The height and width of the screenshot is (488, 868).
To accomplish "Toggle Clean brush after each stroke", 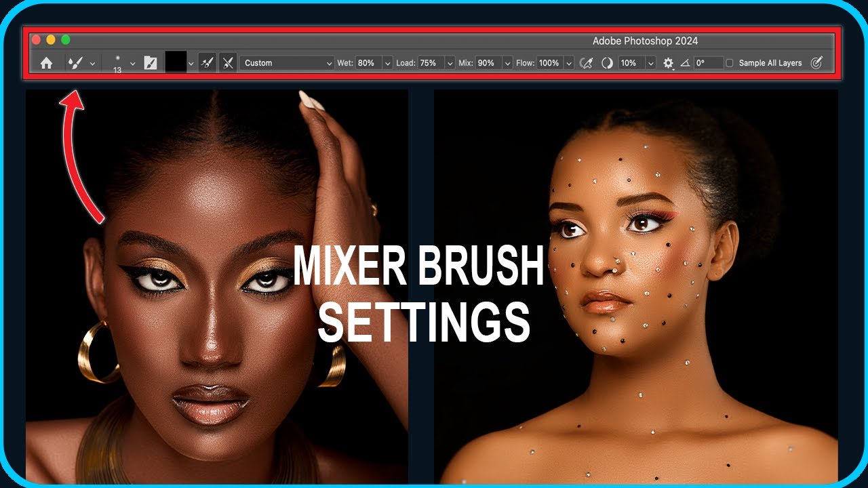I will [x=229, y=63].
